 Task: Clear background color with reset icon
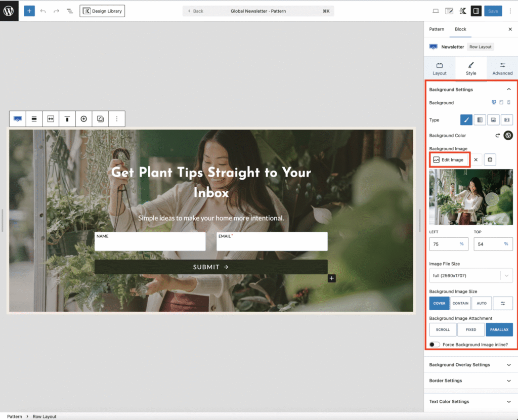click(x=497, y=136)
